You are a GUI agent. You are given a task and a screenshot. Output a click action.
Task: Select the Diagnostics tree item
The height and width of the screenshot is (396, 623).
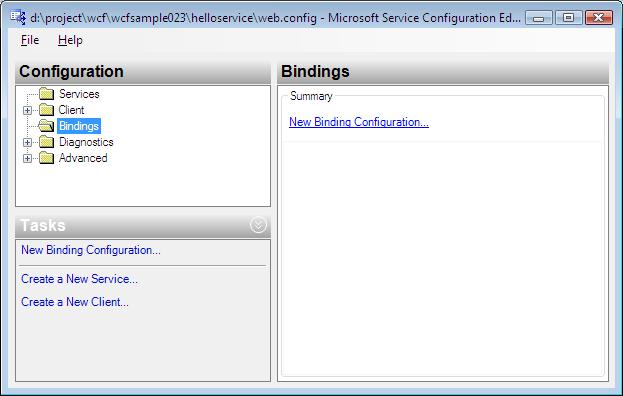(86, 142)
